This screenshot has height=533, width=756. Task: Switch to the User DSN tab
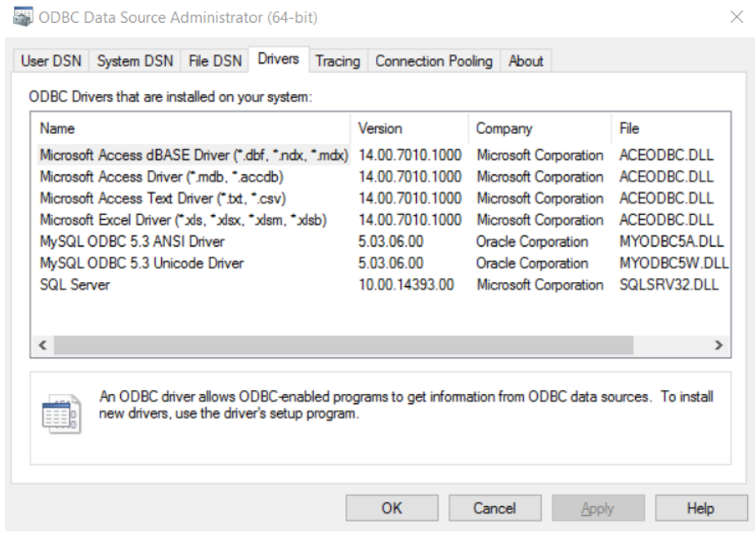click(51, 61)
